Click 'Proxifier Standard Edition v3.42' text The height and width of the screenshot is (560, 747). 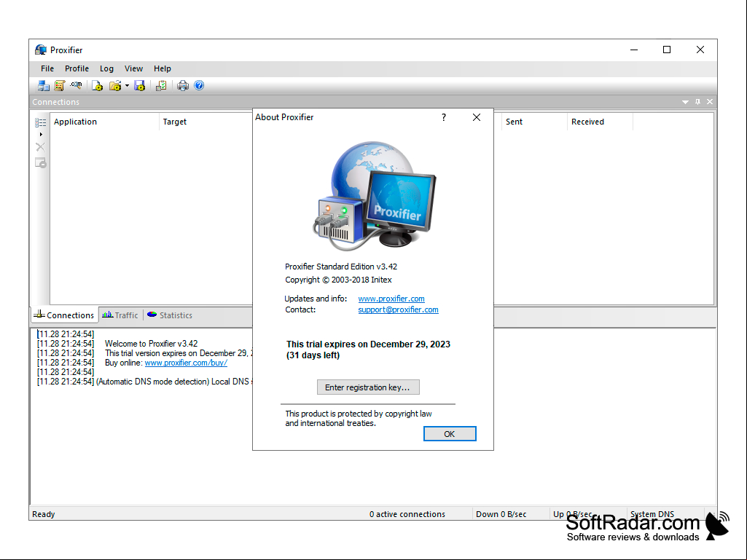(x=341, y=267)
